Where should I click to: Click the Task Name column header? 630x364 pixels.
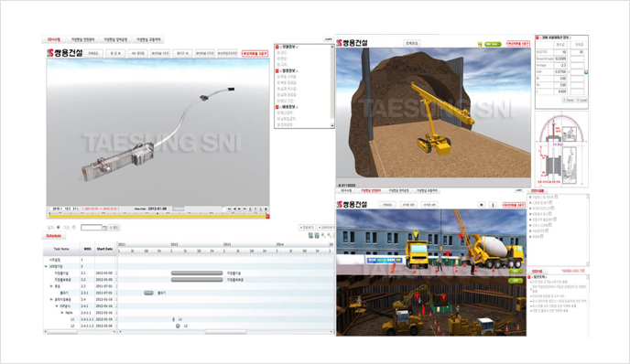coord(61,249)
